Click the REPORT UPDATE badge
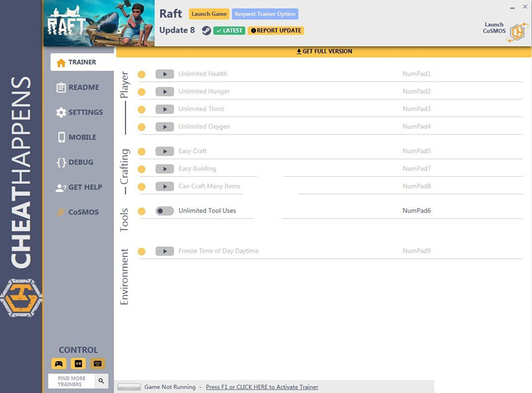Image resolution: width=532 pixels, height=393 pixels. [x=275, y=31]
